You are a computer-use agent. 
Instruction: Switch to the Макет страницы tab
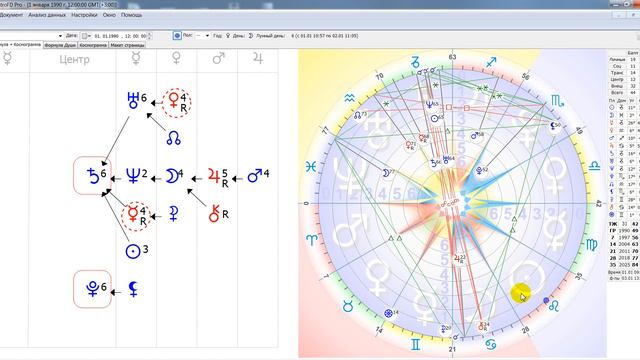pyautogui.click(x=127, y=45)
